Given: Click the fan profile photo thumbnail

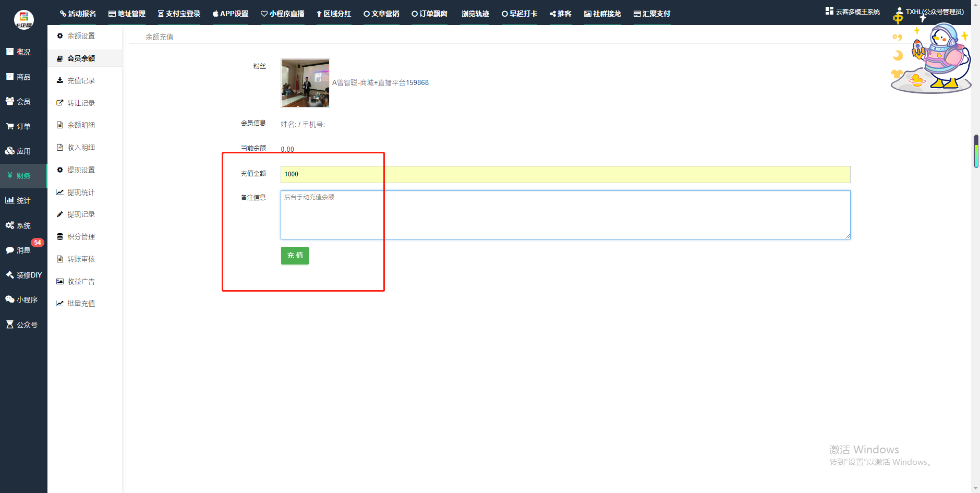Looking at the screenshot, I should pos(305,83).
